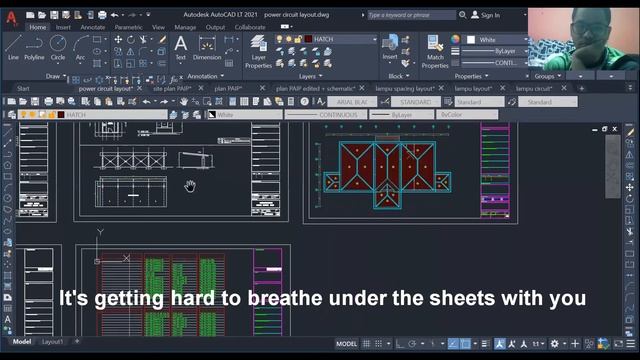640x360 pixels.
Task: Click the Help question mark icon in toolbar
Action: point(304,102)
